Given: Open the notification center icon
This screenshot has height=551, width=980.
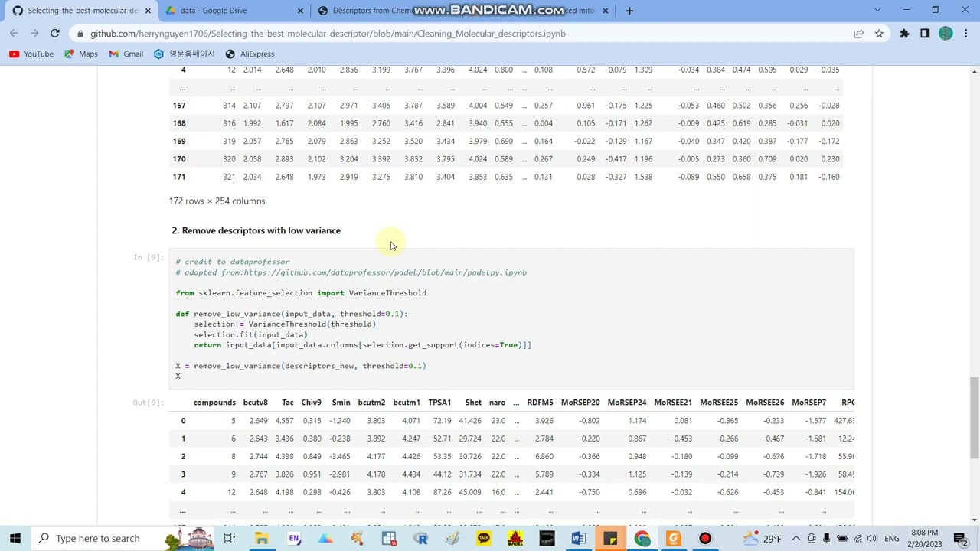Looking at the screenshot, I should pos(960,539).
